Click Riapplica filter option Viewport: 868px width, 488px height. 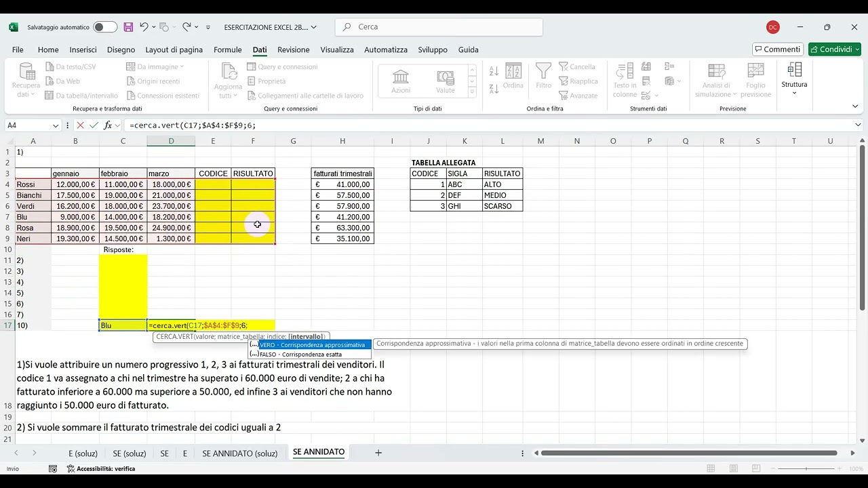(x=578, y=81)
